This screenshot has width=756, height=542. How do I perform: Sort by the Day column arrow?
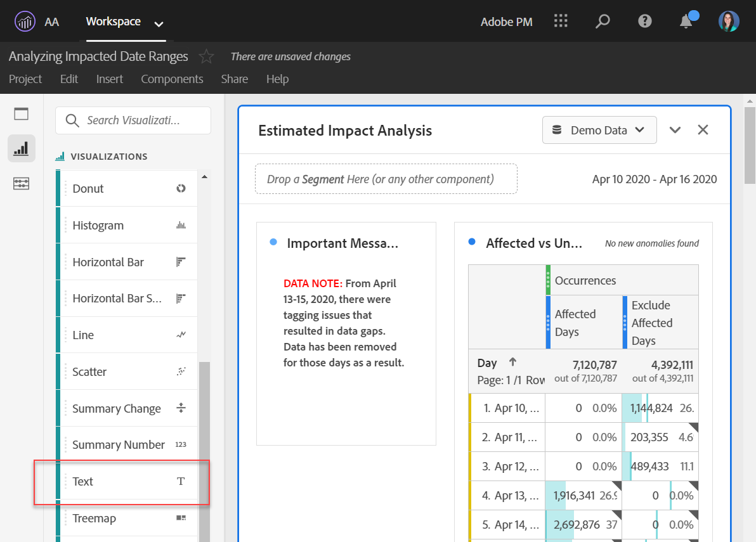(x=512, y=363)
